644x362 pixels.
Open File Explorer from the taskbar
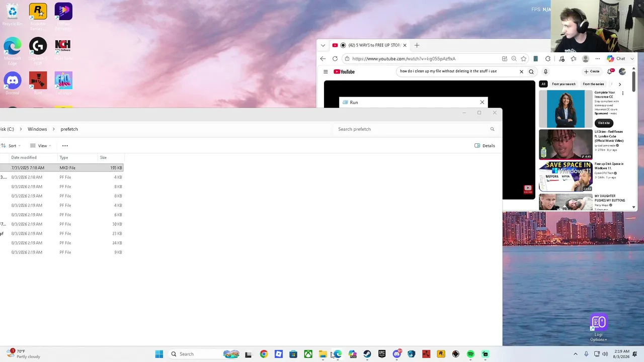point(323,354)
